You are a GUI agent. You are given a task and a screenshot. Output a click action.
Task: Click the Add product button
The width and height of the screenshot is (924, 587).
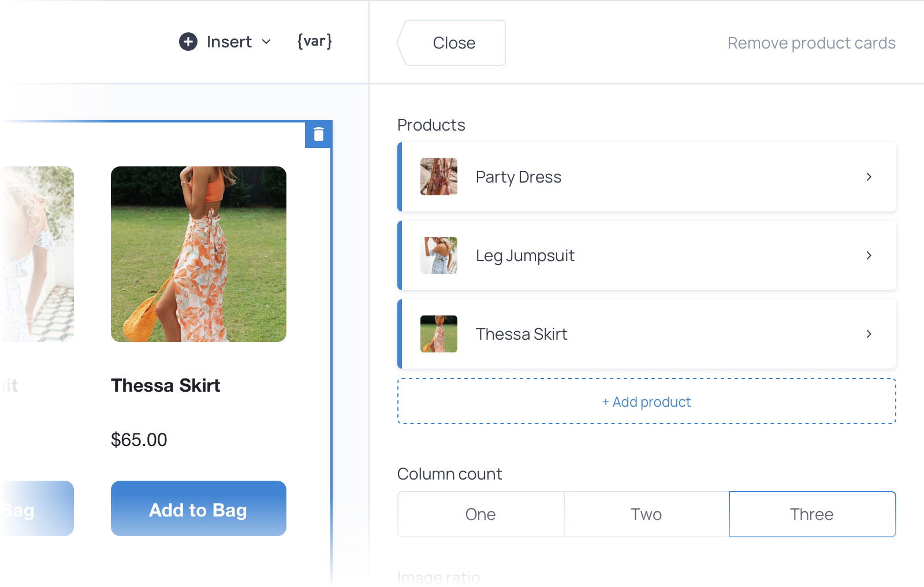(x=646, y=401)
